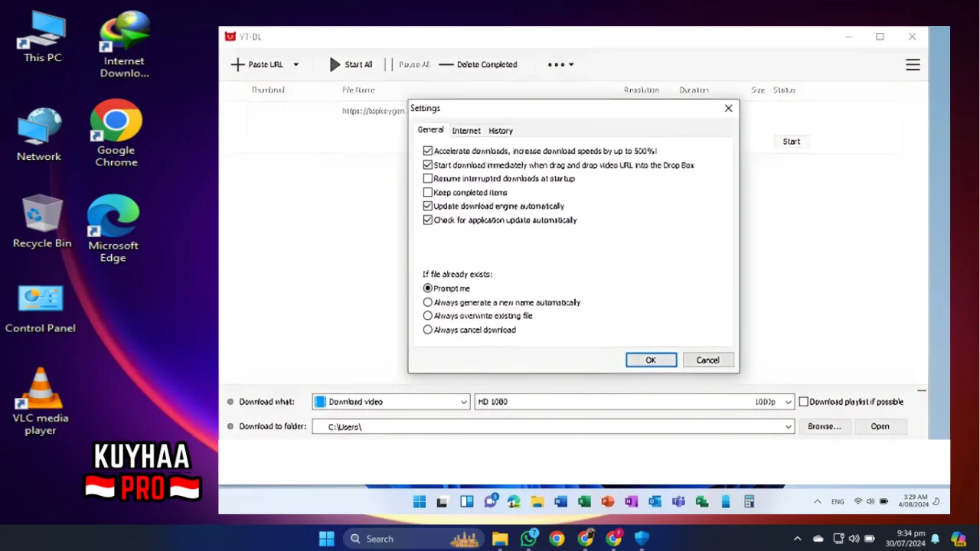Toggle Check for application update automatically
This screenshot has width=980, height=551.
point(428,220)
